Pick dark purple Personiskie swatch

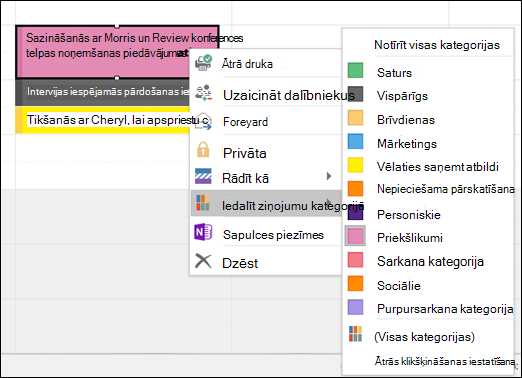coord(355,213)
